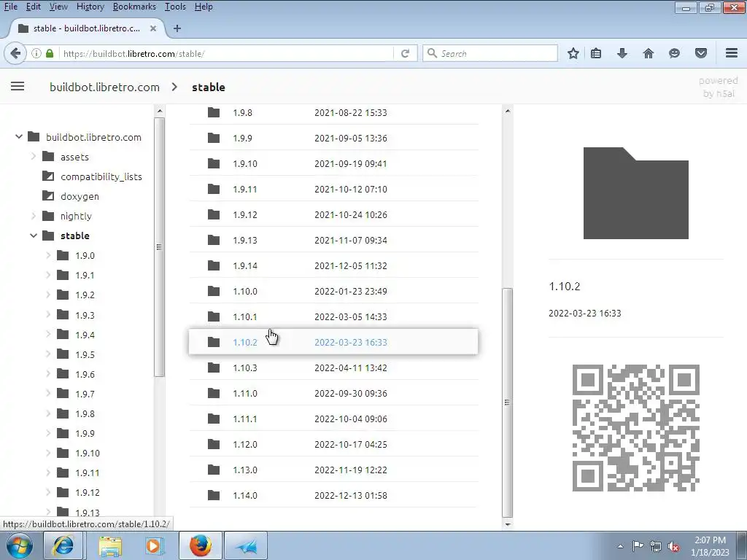This screenshot has height=560, width=747.
Task: Click the folder icon of row 1.14.0
Action: point(214,495)
